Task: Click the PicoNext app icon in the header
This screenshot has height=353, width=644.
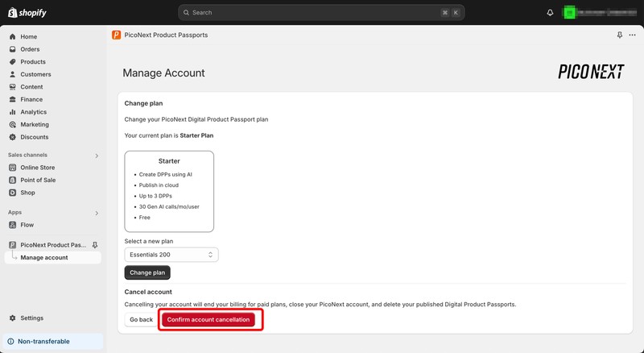Action: point(117,35)
